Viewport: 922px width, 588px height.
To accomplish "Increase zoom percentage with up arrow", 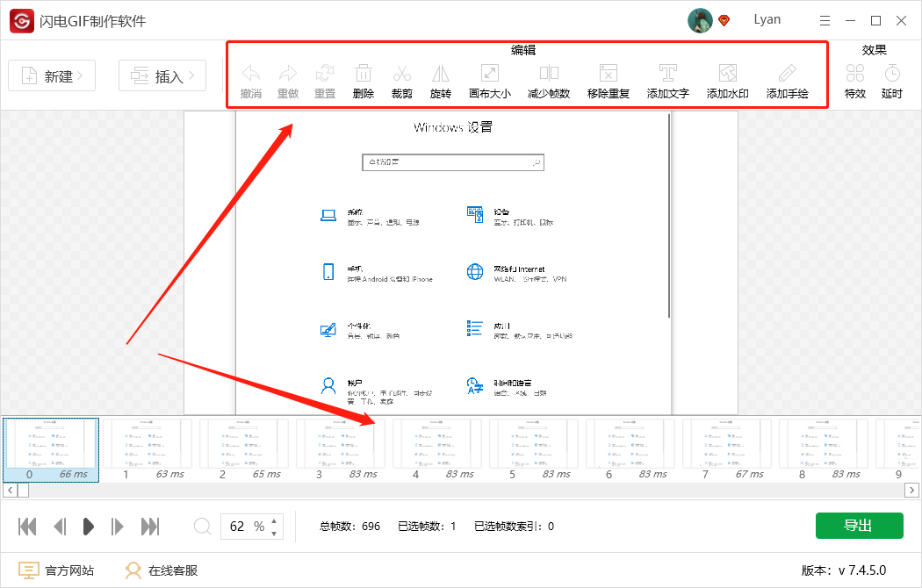I will (274, 520).
